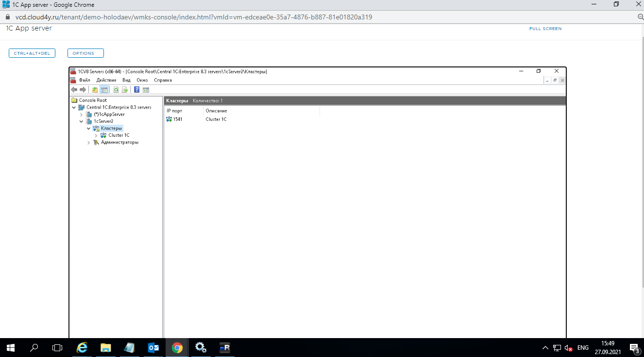This screenshot has height=357, width=644.
Task: Click the Windows Start button
Action: (x=11, y=347)
